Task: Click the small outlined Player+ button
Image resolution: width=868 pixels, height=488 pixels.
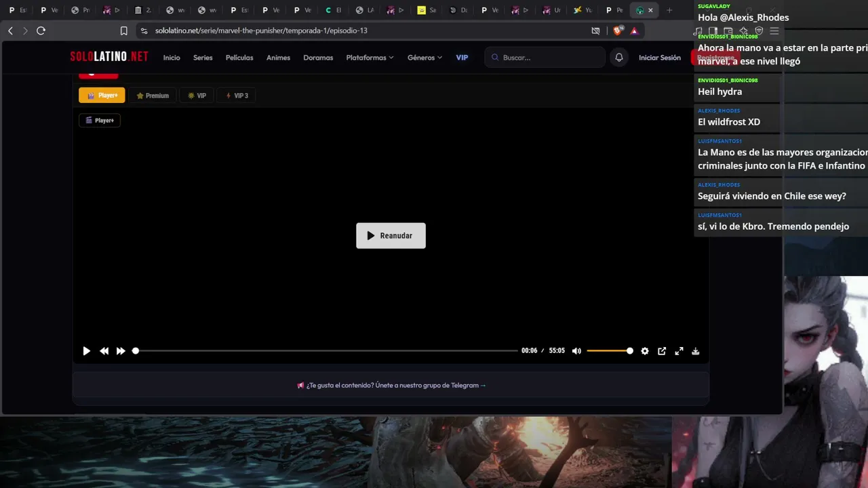Action: pyautogui.click(x=100, y=120)
